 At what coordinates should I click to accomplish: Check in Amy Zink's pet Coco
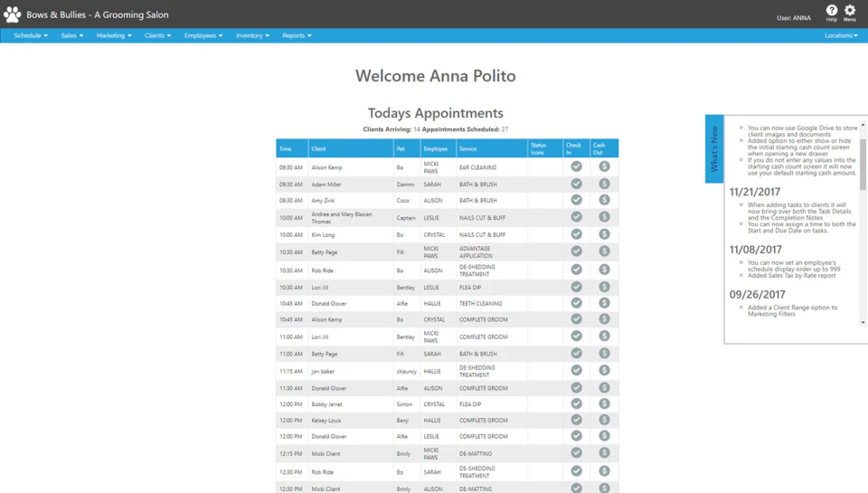(576, 199)
